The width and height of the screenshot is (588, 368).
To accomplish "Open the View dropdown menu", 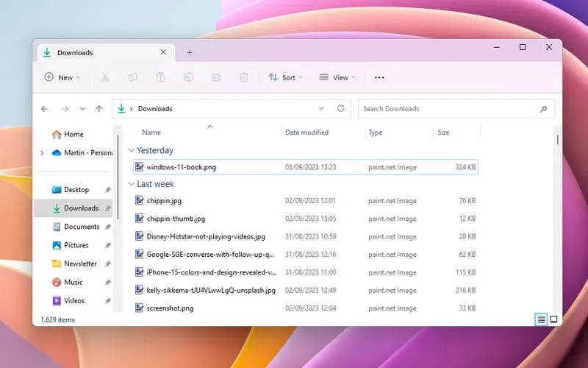I will tap(337, 77).
